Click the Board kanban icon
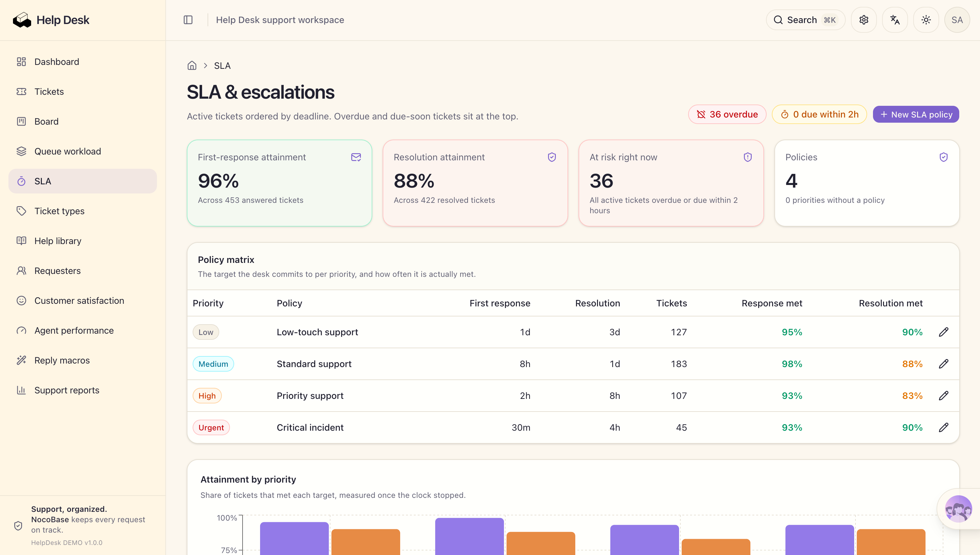980x555 pixels. coord(21,121)
